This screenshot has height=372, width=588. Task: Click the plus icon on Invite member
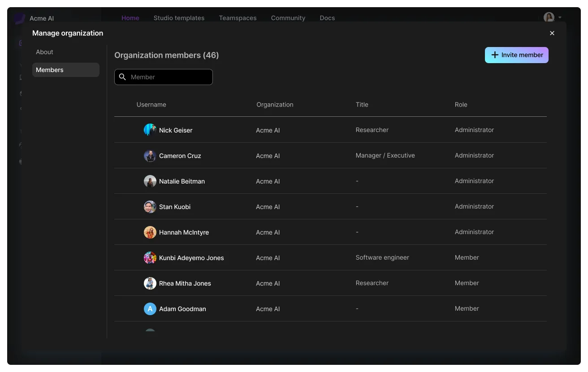point(495,55)
